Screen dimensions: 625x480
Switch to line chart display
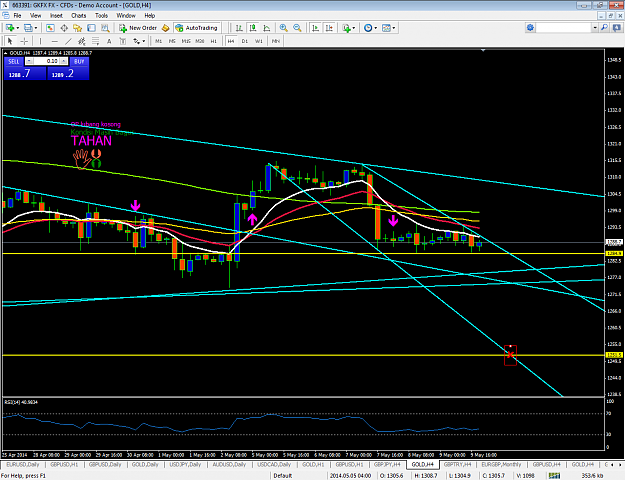tap(267, 28)
